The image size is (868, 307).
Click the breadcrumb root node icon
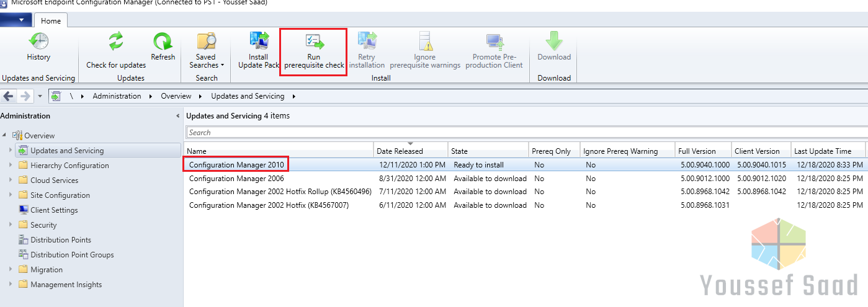pyautogui.click(x=56, y=96)
